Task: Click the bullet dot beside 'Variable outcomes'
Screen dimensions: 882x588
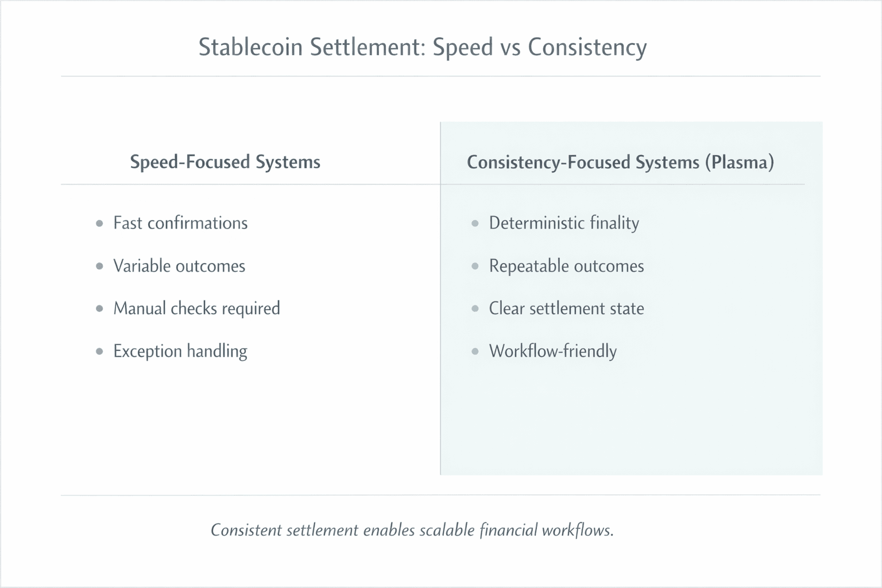Action: [x=100, y=266]
